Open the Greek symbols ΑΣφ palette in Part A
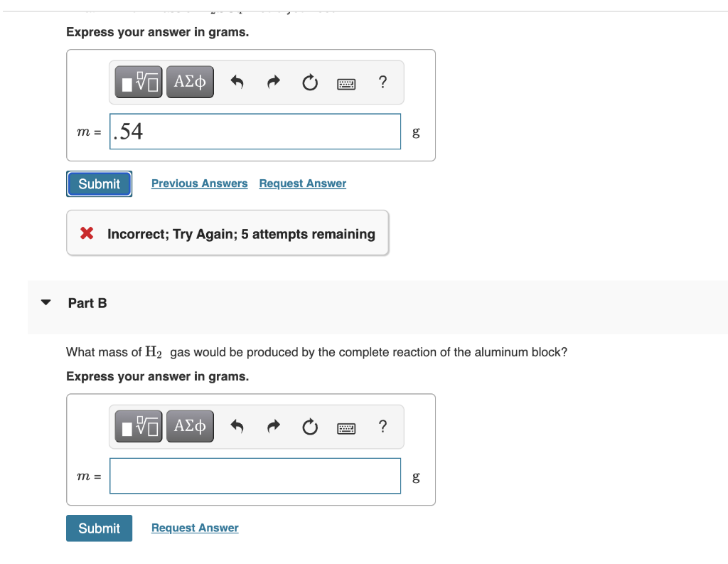 tap(189, 81)
